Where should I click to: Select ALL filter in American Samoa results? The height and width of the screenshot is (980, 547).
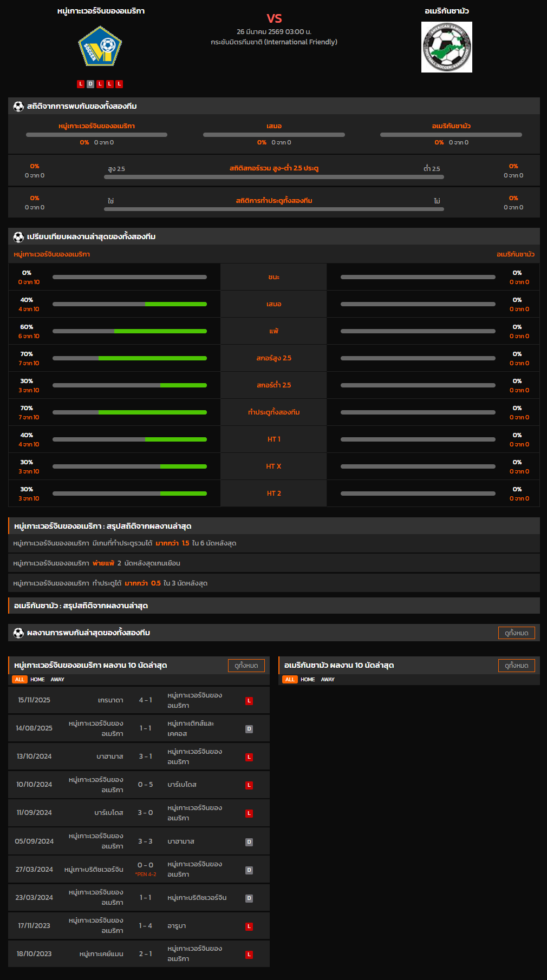click(290, 680)
